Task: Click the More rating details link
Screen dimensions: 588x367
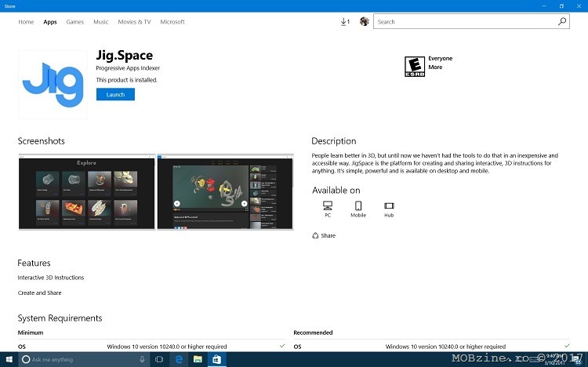Action: (x=435, y=67)
